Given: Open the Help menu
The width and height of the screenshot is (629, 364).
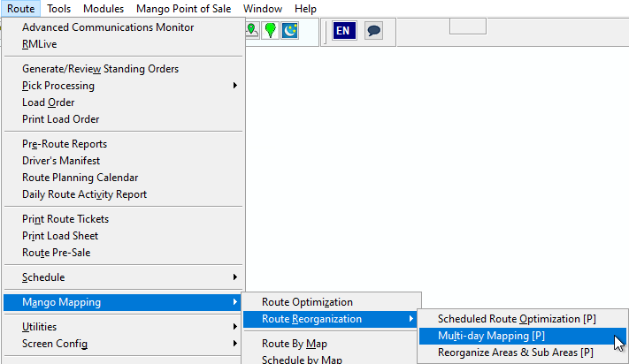Looking at the screenshot, I should click(x=305, y=9).
